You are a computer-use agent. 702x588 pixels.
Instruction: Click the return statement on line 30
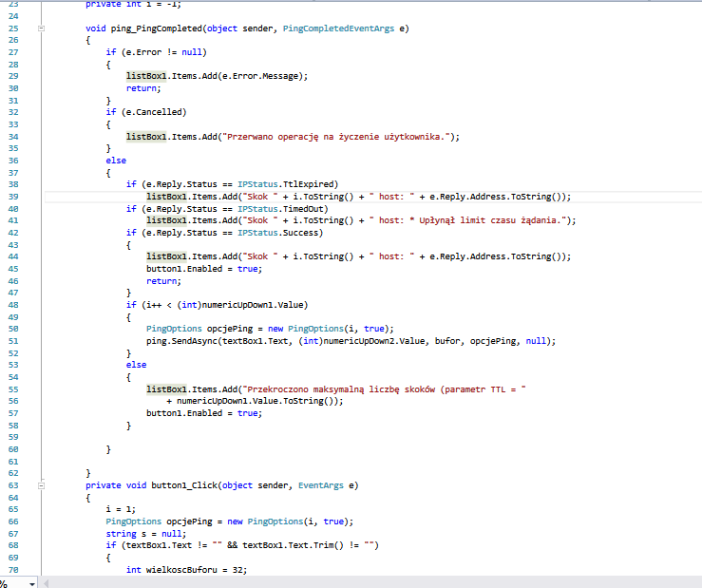pos(143,88)
